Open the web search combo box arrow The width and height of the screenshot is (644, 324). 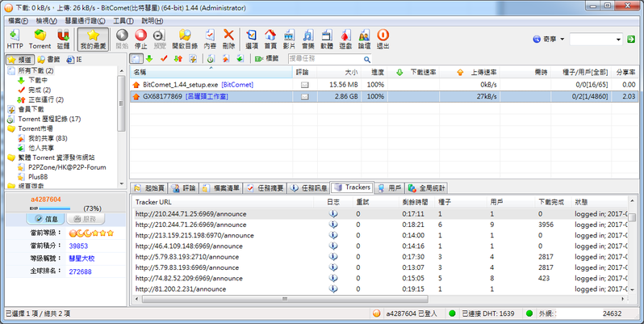(x=618, y=40)
